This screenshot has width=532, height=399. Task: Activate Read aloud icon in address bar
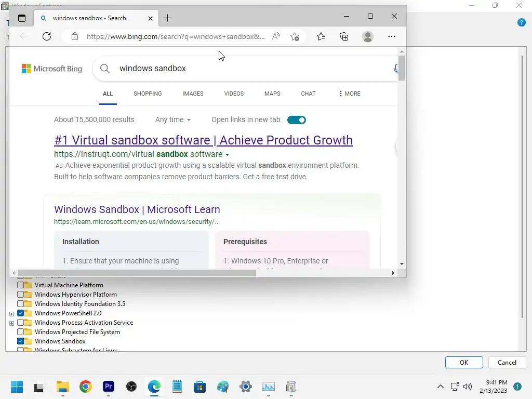(x=276, y=36)
